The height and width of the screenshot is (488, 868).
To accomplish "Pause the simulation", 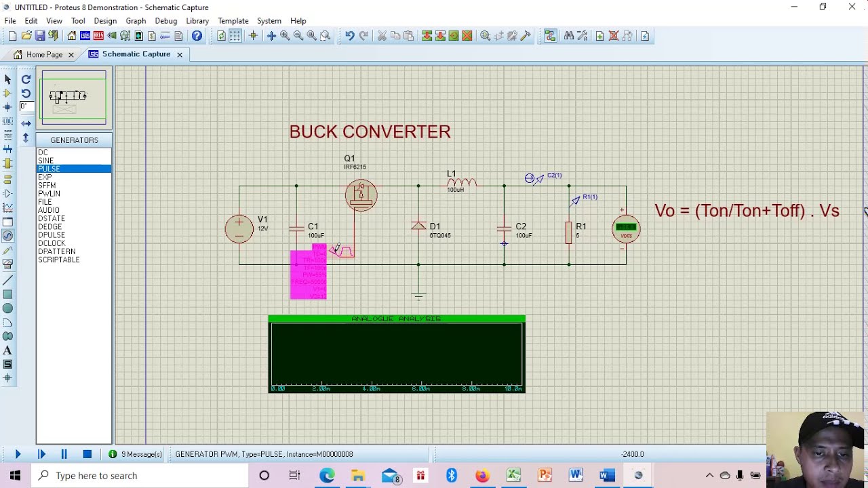I will coord(64,454).
